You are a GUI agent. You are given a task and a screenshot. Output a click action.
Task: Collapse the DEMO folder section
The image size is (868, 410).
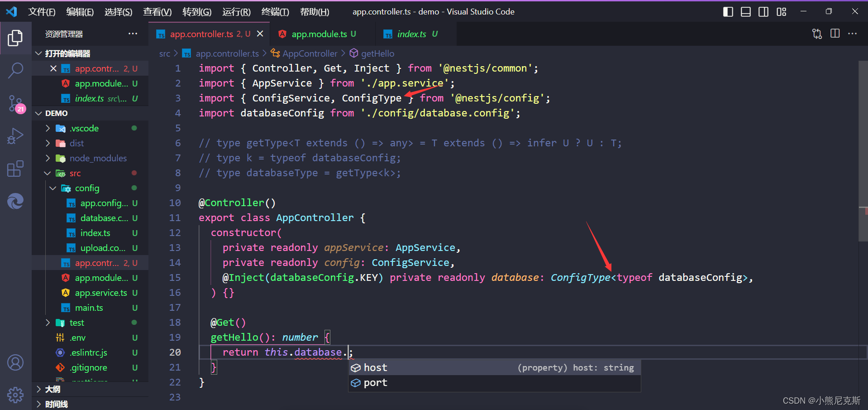pos(90,113)
